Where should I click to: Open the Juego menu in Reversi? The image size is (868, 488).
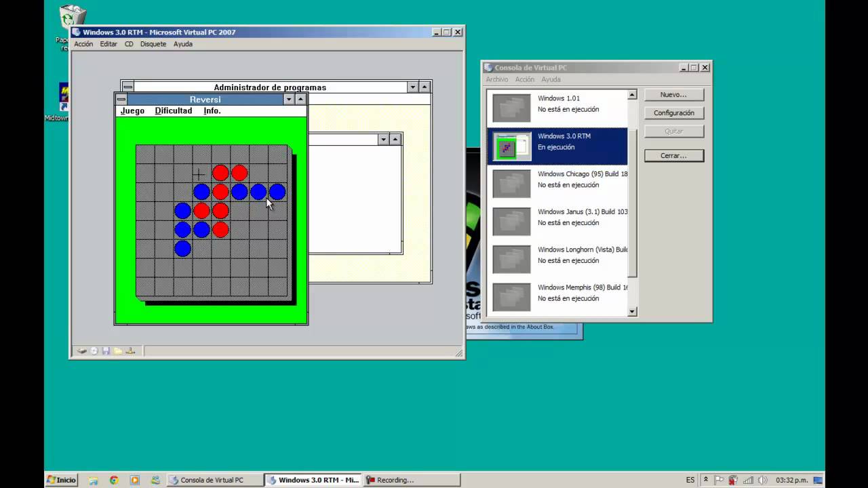[132, 110]
